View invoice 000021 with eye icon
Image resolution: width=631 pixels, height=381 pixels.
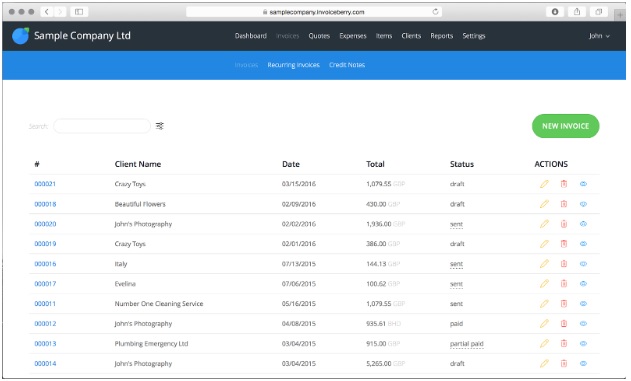(x=583, y=184)
